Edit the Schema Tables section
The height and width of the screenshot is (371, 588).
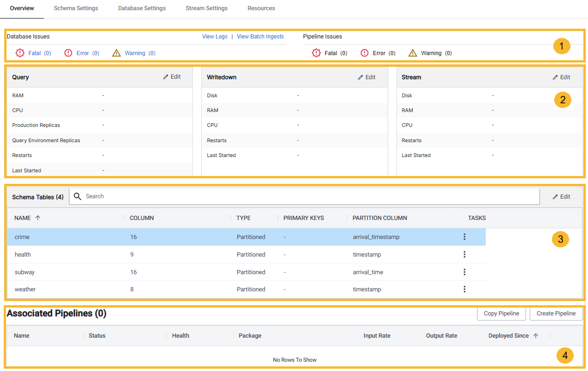click(x=562, y=197)
